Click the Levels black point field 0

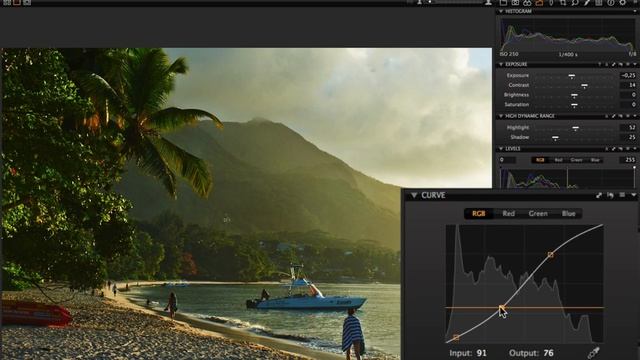point(507,160)
